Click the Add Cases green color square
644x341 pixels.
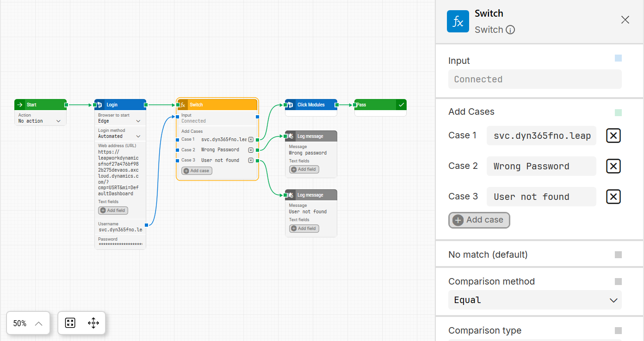click(618, 112)
